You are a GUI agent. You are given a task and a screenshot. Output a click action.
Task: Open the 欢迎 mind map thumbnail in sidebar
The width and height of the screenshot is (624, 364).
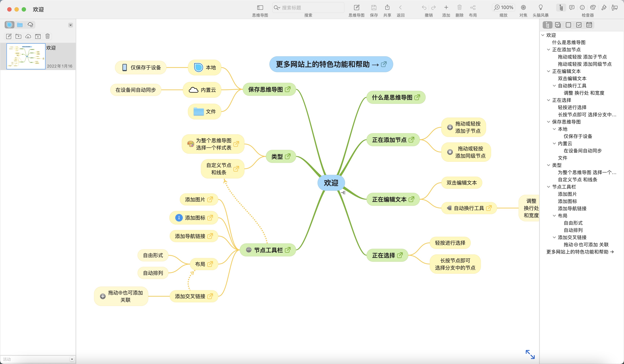26,56
